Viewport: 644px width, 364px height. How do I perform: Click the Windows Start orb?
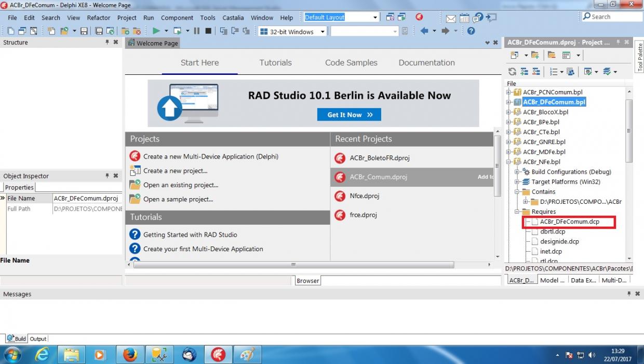11,355
